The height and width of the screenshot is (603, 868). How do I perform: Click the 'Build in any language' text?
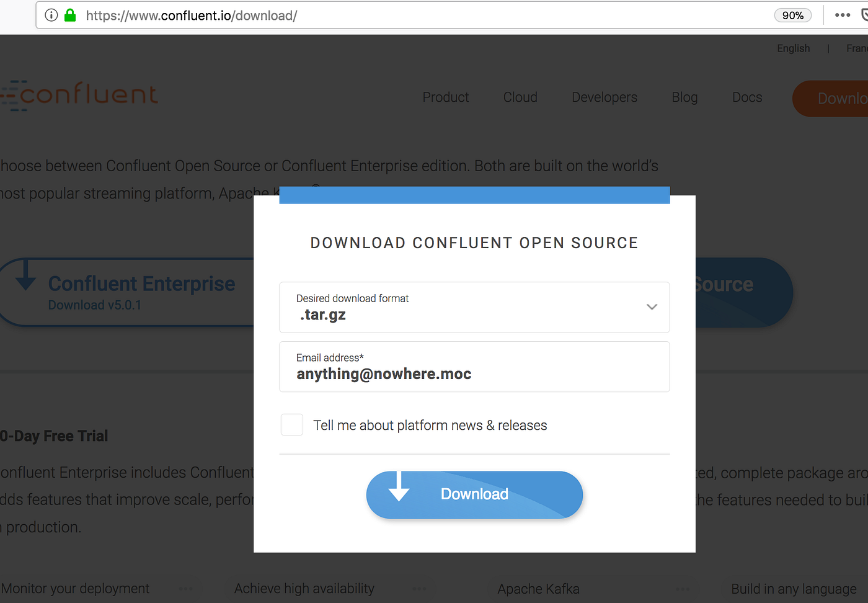794,589
